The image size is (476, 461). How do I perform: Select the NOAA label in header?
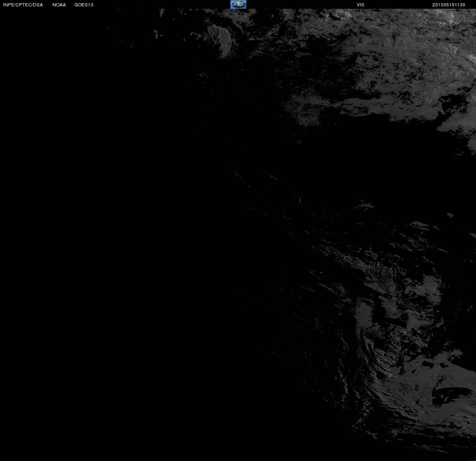(59, 5)
